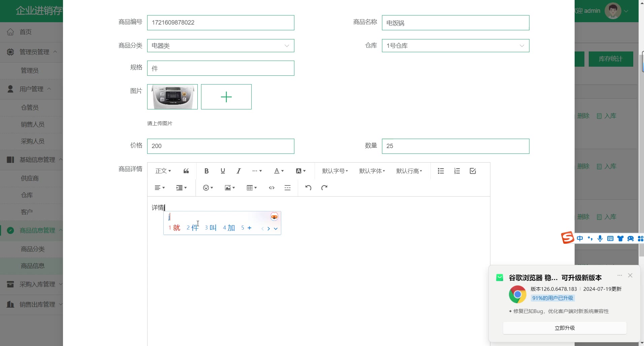Click the italic formatting icon
Image resolution: width=644 pixels, height=346 pixels.
point(238,171)
